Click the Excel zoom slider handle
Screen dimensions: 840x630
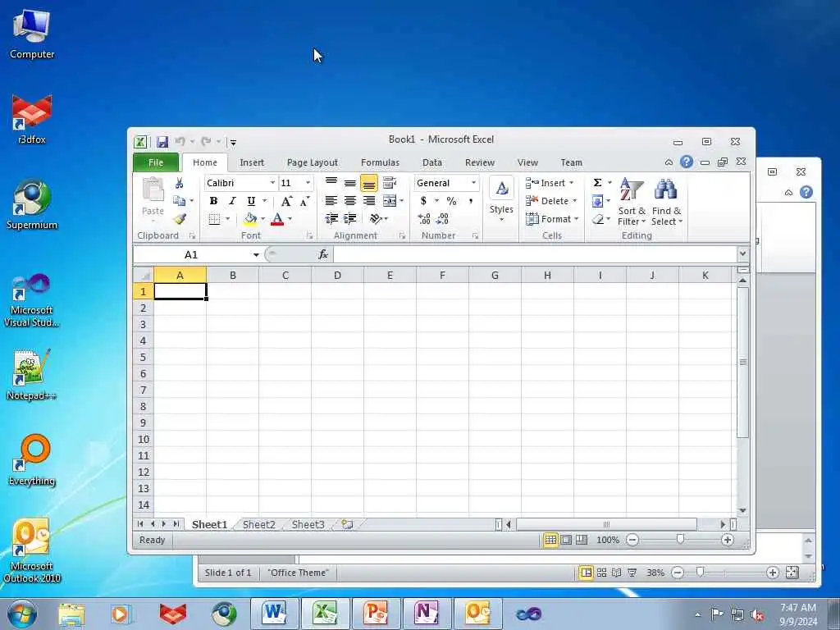tap(680, 539)
